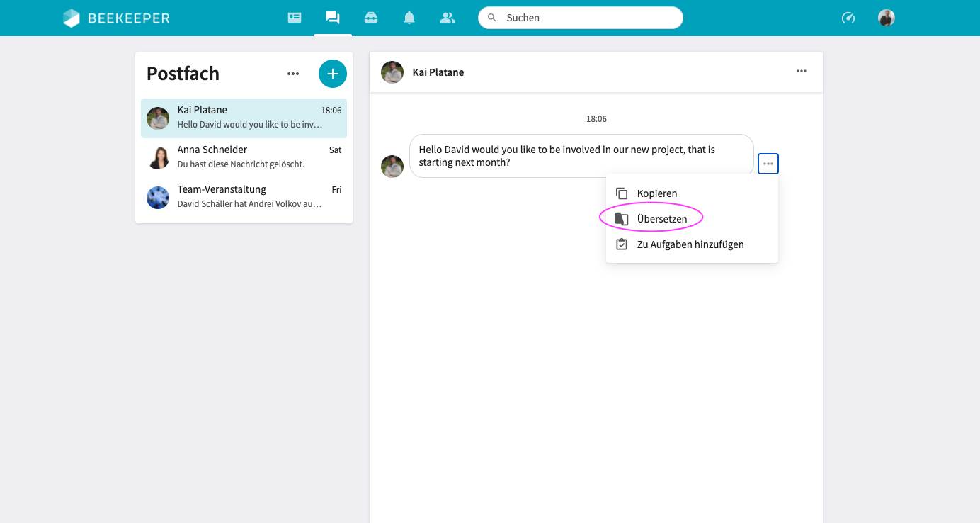This screenshot has height=523, width=980.
Task: Toggle the message options three-dot button
Action: (768, 164)
